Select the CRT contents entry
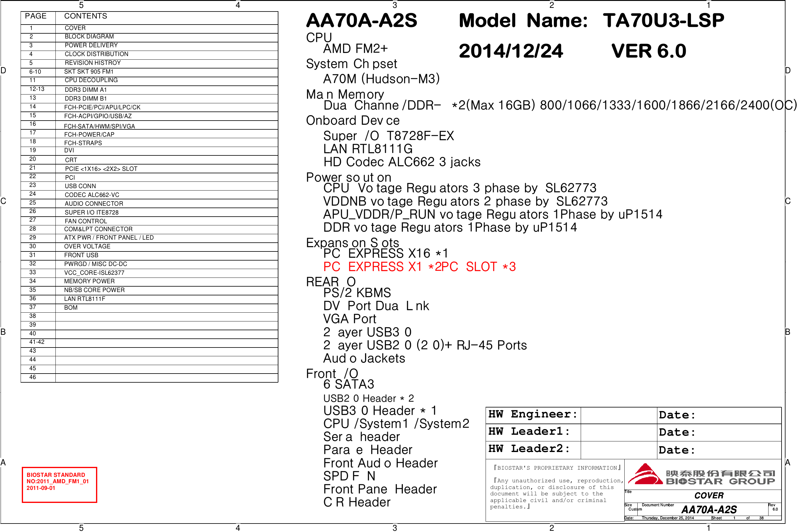 pyautogui.click(x=71, y=160)
